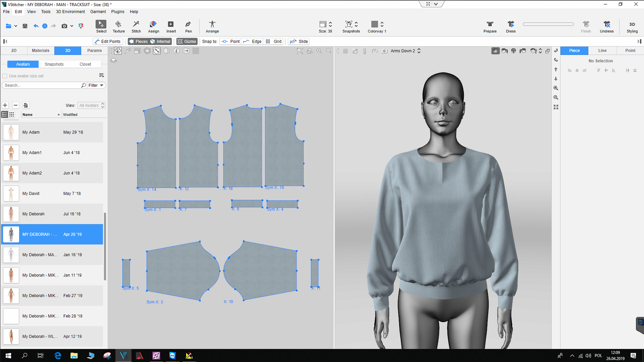
Task: Click the Texture tool icon
Action: pyautogui.click(x=119, y=26)
